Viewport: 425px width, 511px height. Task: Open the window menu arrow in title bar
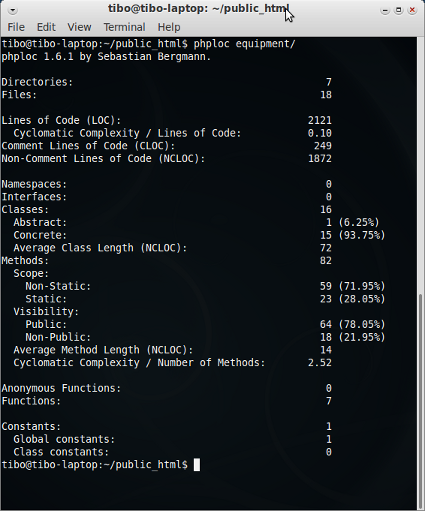coord(13,10)
